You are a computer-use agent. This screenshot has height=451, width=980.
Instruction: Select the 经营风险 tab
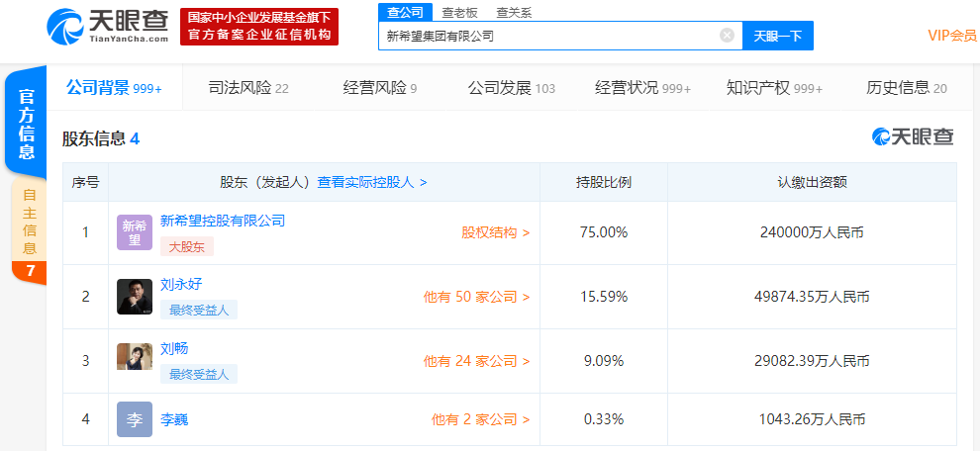pyautogui.click(x=380, y=88)
